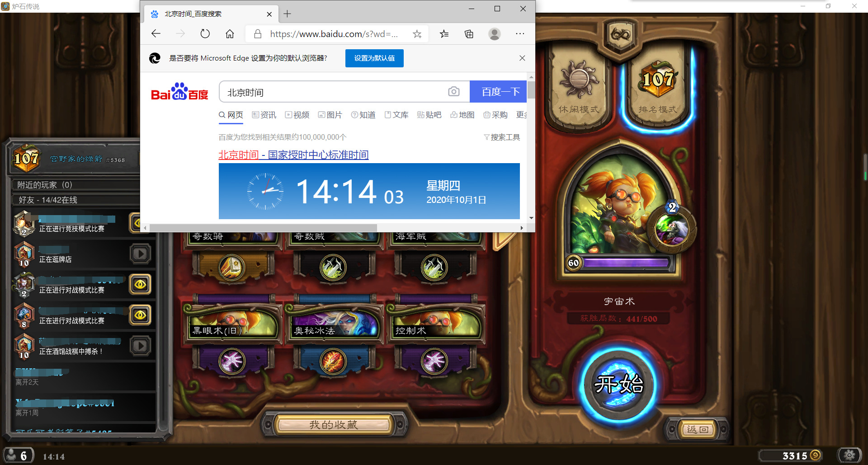Open 北京时间 国家授时中心 link

click(293, 155)
